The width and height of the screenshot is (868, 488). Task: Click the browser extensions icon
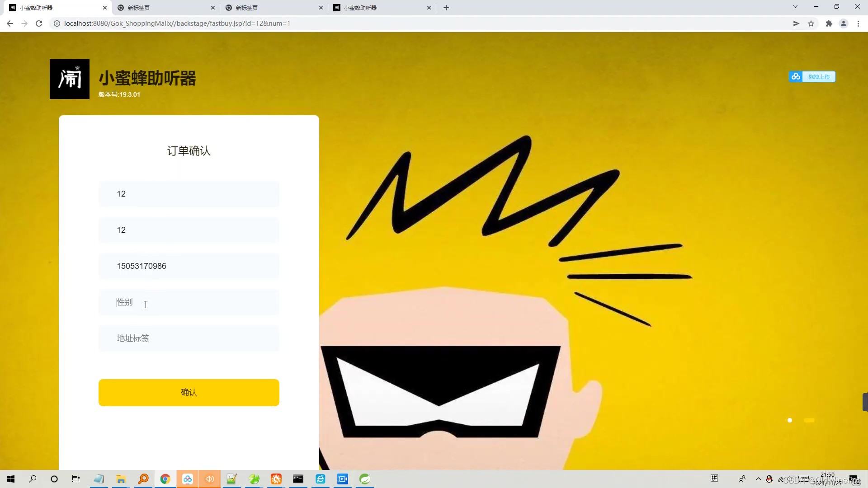pyautogui.click(x=829, y=23)
